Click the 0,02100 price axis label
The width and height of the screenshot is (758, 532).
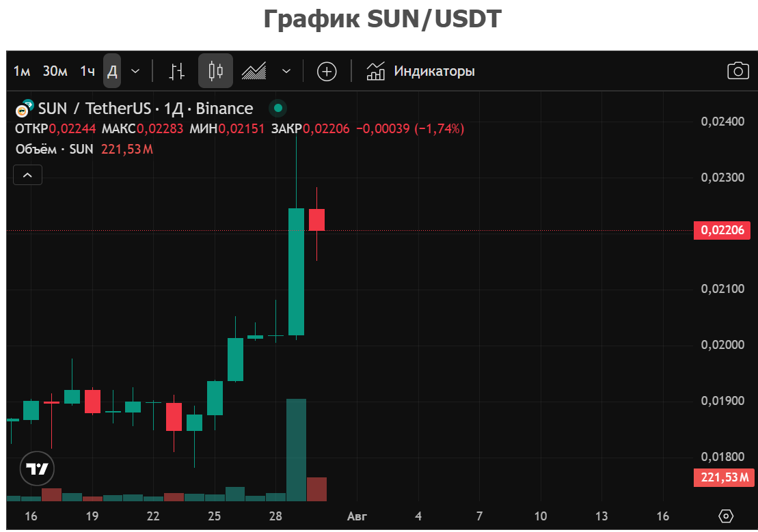click(722, 289)
